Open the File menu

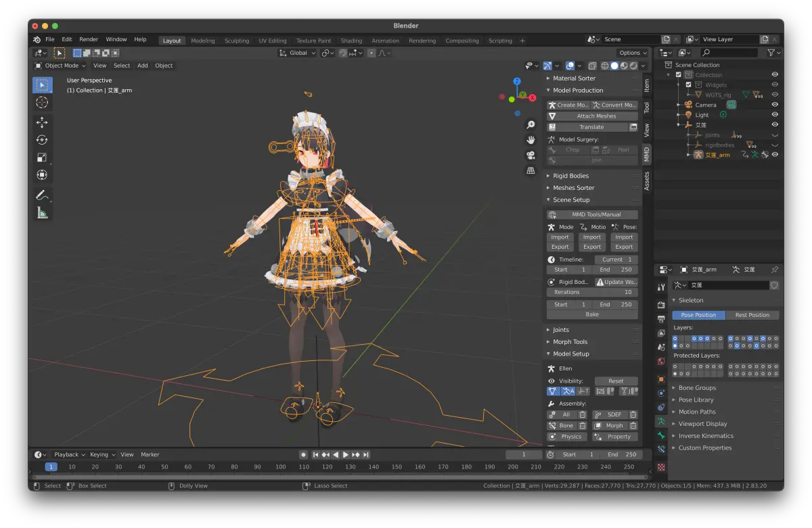(50, 40)
